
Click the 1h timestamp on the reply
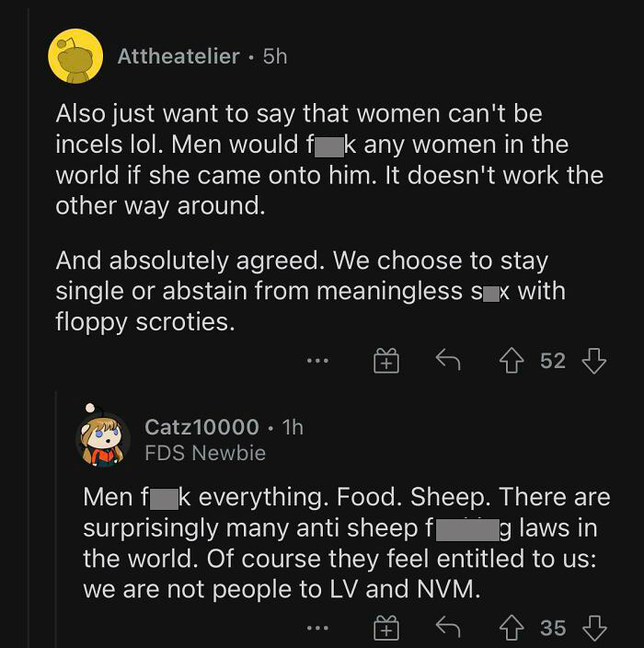point(293,427)
